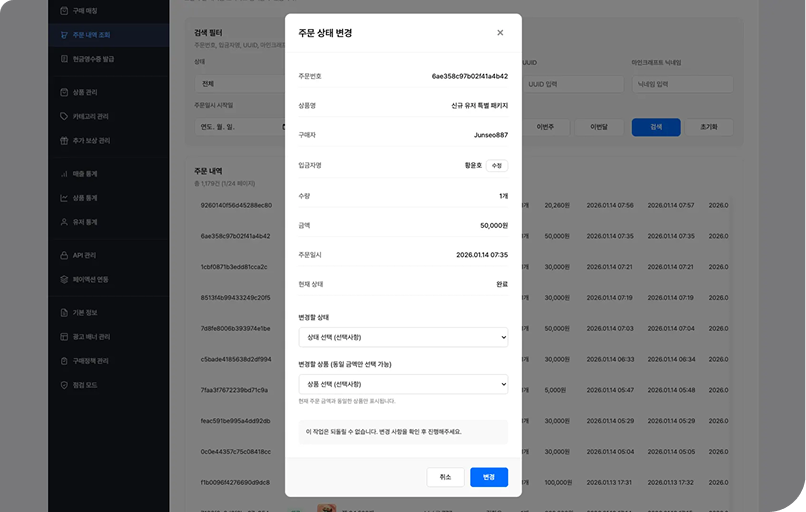Click the 100,000원 amount cell
The width and height of the screenshot is (806, 512).
click(558, 483)
